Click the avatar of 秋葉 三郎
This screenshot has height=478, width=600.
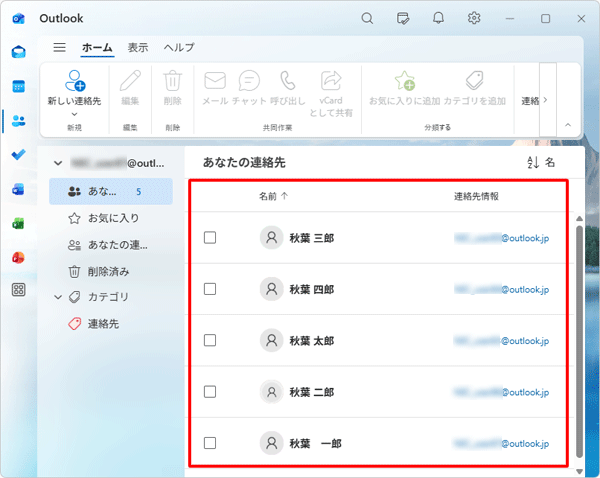[271, 237]
